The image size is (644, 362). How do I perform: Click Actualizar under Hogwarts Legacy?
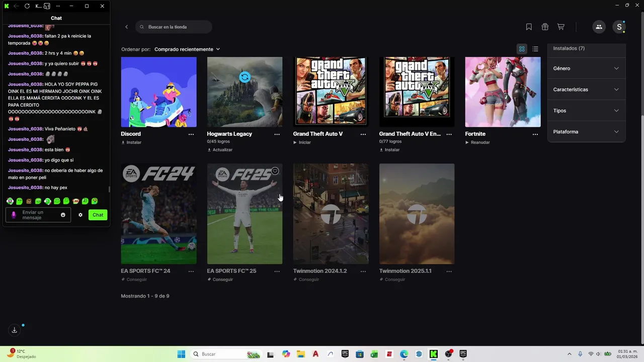(x=220, y=150)
